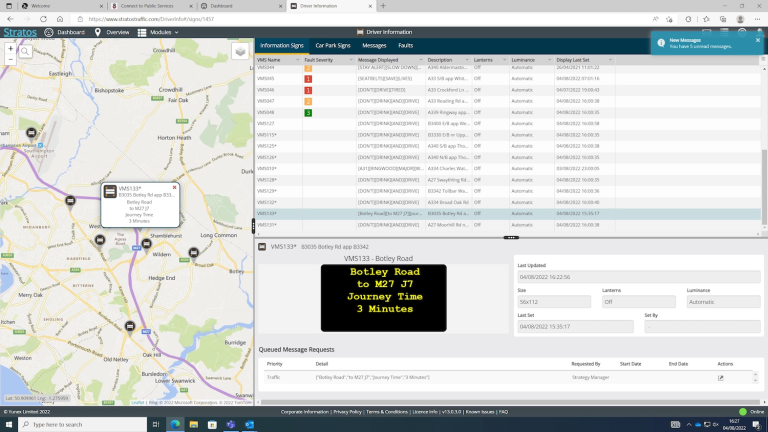Click the red severity 1 badge for VMS046

point(308,90)
